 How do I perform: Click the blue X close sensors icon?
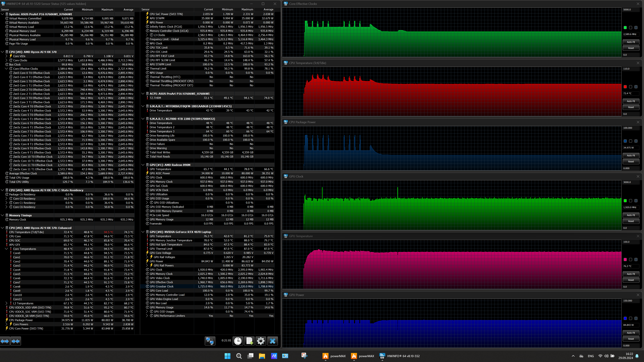click(x=273, y=341)
